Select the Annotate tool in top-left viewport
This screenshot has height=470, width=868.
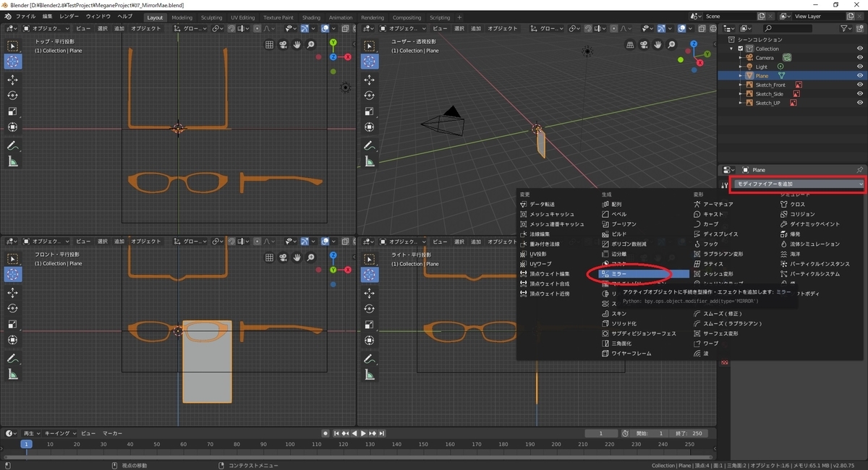pyautogui.click(x=13, y=145)
